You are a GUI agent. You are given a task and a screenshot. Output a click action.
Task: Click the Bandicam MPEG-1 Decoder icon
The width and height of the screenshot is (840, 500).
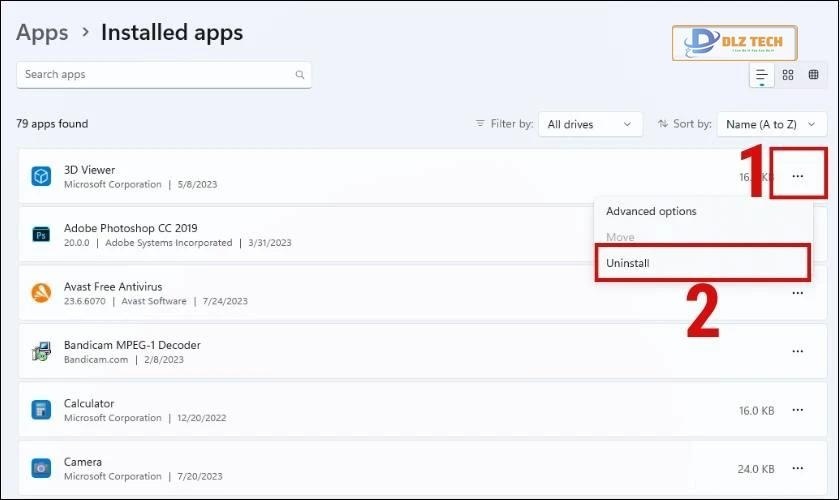[x=41, y=351]
